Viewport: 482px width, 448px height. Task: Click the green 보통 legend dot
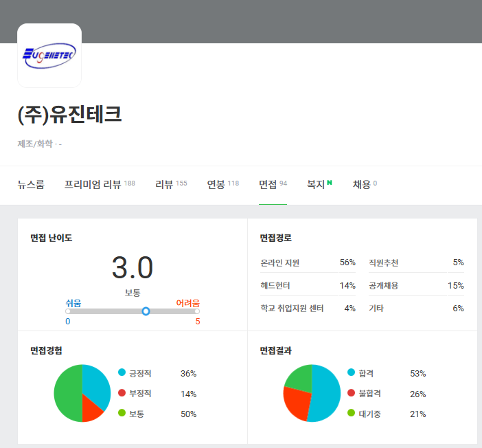122,413
